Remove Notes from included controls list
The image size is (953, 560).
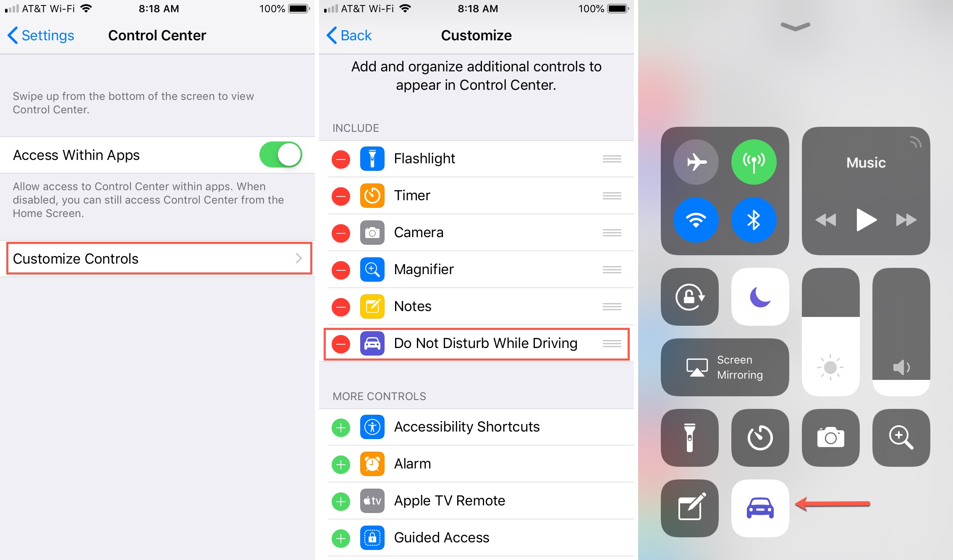(x=343, y=305)
